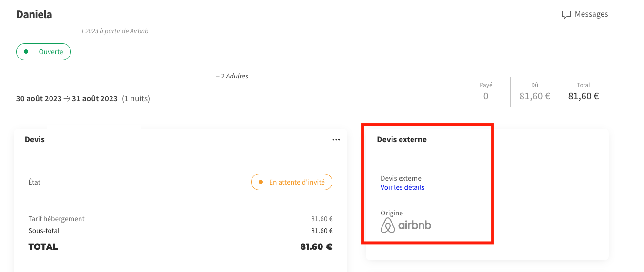Click the bold TOTAL label in Devis
The width and height of the screenshot is (644, 272).
43,247
